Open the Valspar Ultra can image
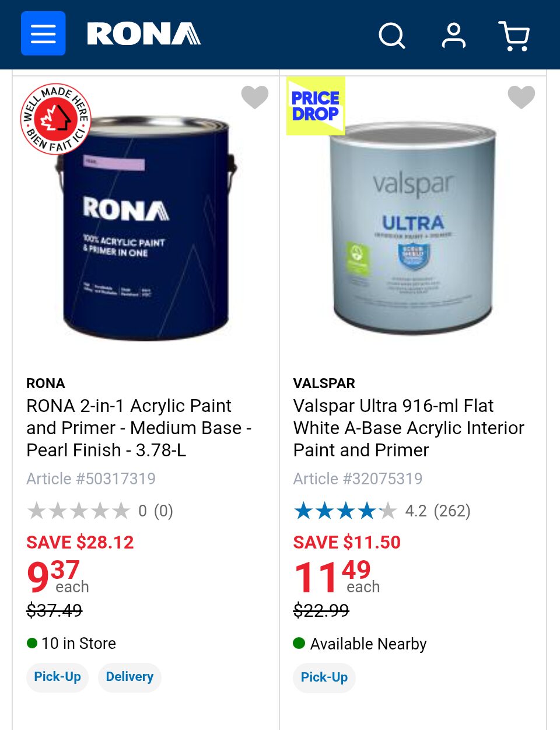Image resolution: width=560 pixels, height=730 pixels. point(413,228)
